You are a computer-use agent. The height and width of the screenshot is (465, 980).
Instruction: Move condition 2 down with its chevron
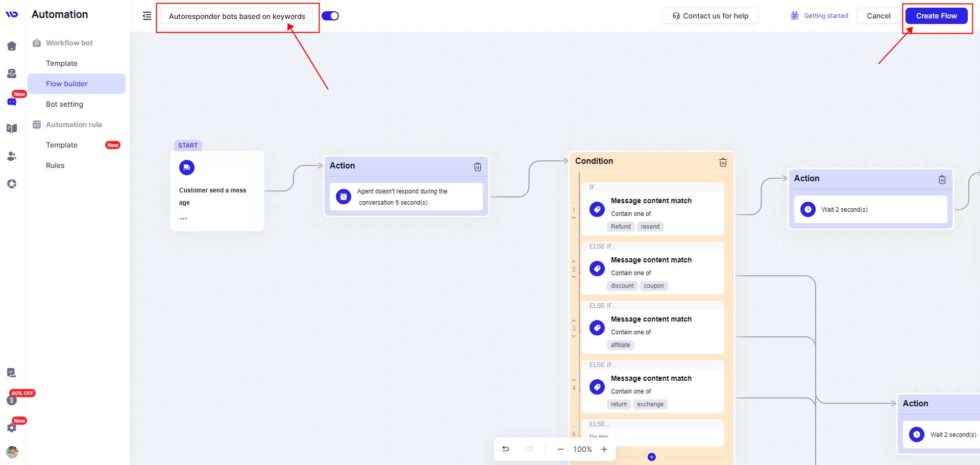pyautogui.click(x=574, y=277)
